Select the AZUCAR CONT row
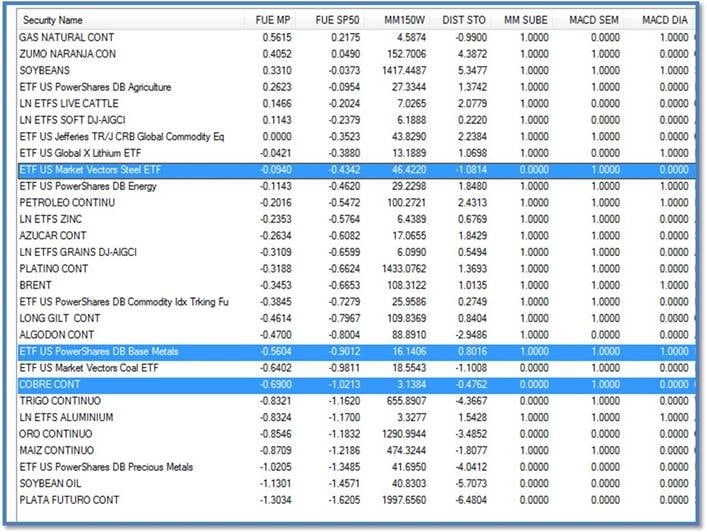This screenshot has width=707, height=532. tap(356, 236)
